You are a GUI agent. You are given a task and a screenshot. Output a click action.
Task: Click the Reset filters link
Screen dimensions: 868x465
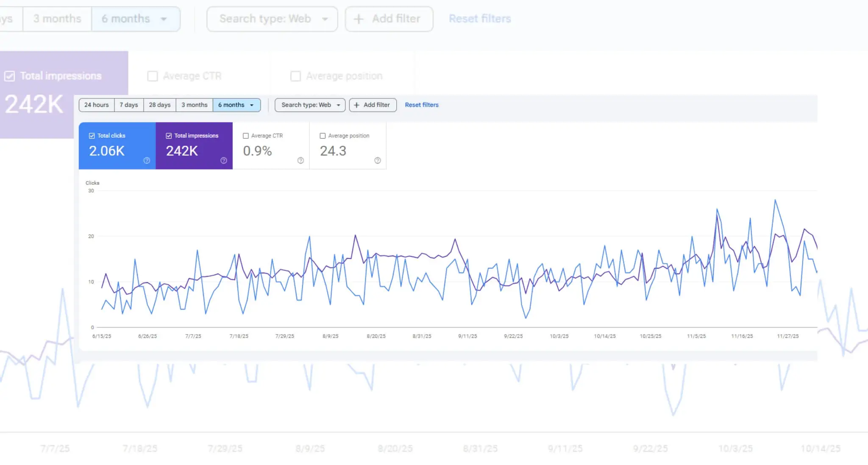[x=421, y=105]
